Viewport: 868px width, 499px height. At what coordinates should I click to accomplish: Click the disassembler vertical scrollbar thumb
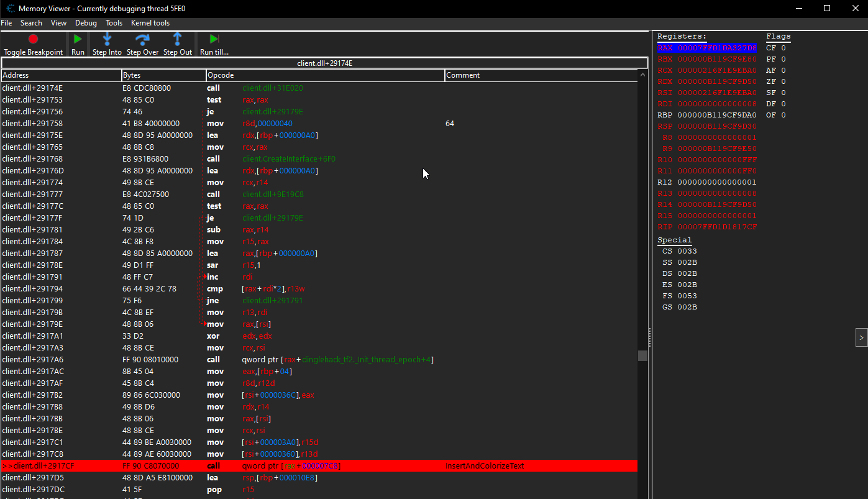[x=642, y=355]
